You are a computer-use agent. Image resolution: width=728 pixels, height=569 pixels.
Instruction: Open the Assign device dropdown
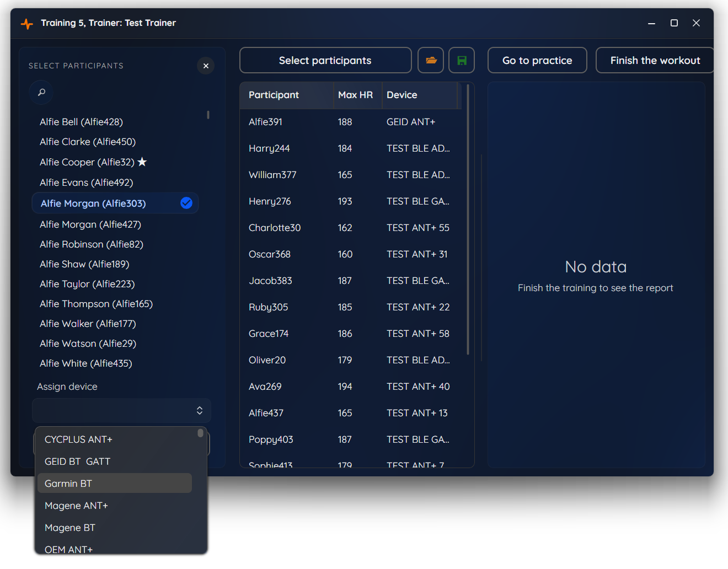point(121,410)
